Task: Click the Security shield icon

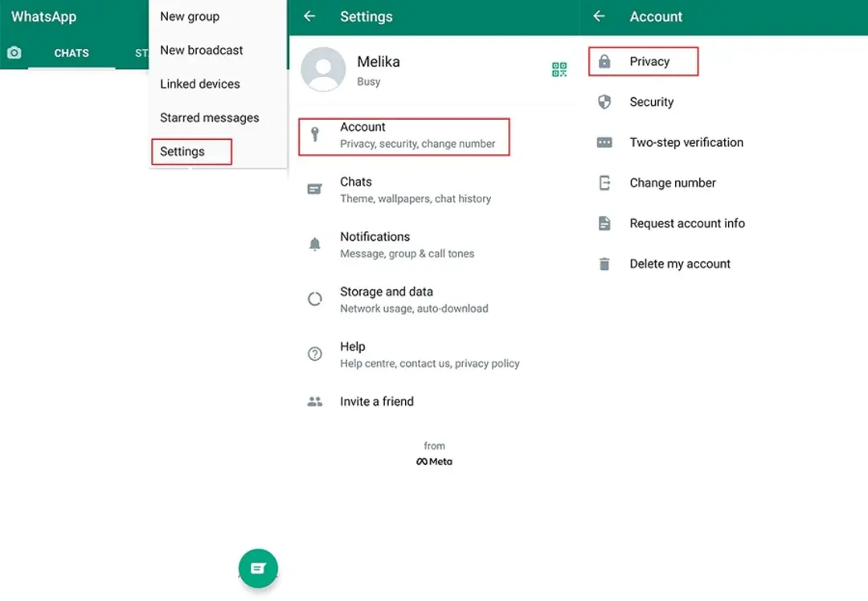Action: click(x=604, y=102)
